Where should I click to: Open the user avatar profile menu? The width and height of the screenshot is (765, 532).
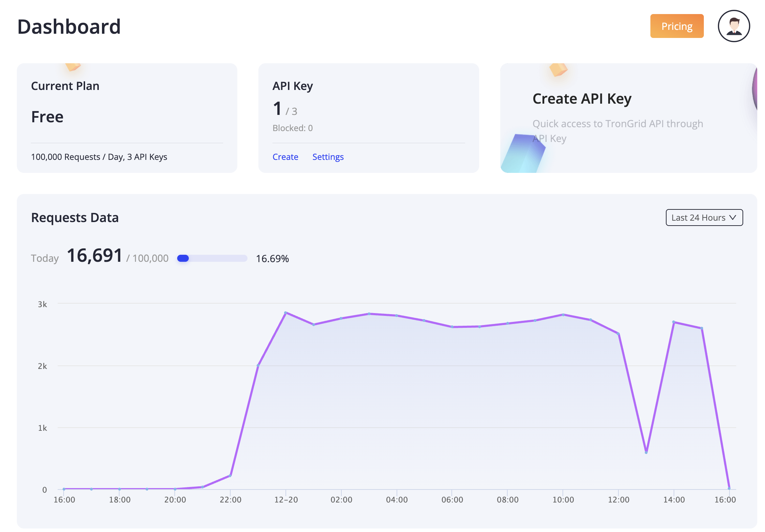733,26
